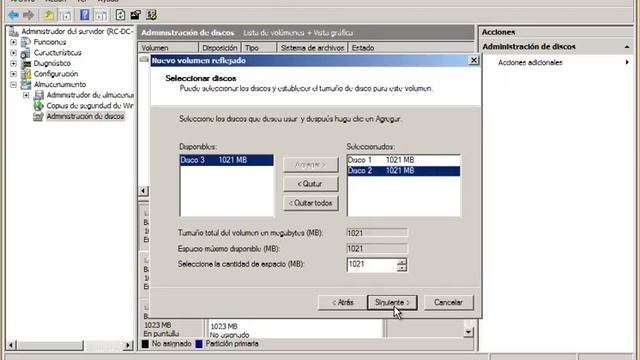The image size is (640, 360).
Task: Sort by the Estado column header
Action: pyautogui.click(x=410, y=48)
